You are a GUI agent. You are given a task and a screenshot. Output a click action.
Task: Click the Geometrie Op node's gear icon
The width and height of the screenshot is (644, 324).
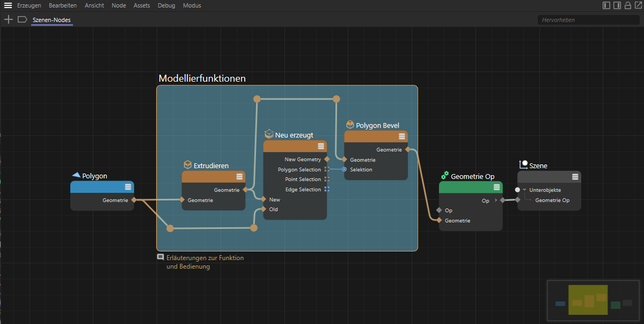tap(445, 175)
